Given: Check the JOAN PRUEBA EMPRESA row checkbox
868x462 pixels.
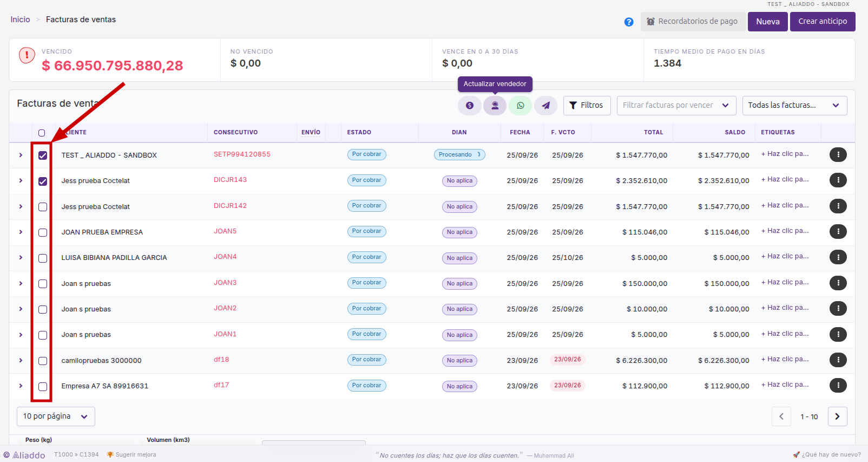Looking at the screenshot, I should 43,232.
